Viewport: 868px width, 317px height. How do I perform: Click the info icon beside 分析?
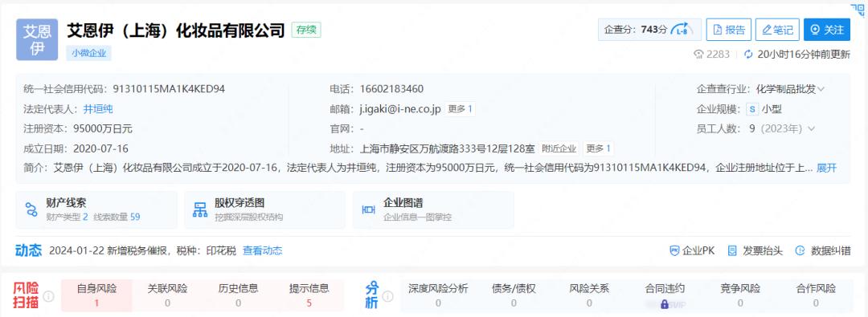pos(388,296)
